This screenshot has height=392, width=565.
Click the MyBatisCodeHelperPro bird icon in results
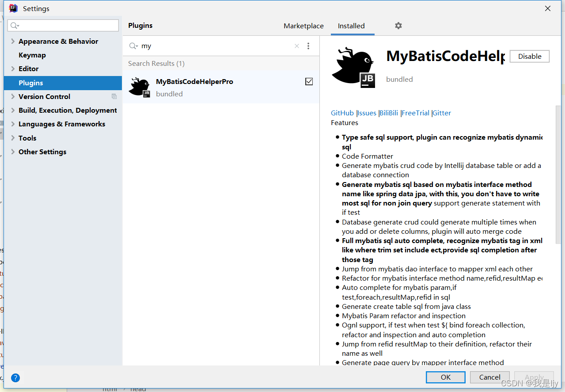tap(140, 87)
